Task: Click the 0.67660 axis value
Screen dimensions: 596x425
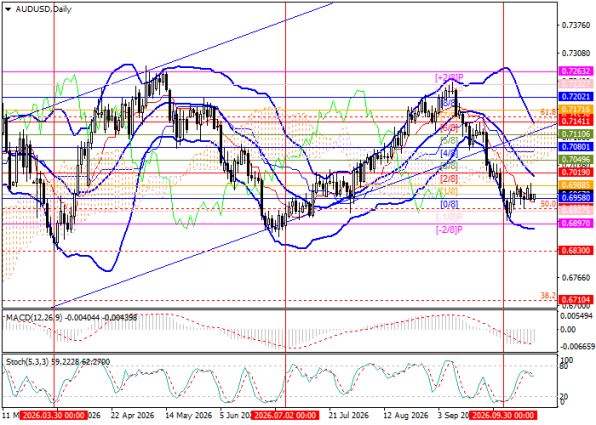Action: coord(576,278)
